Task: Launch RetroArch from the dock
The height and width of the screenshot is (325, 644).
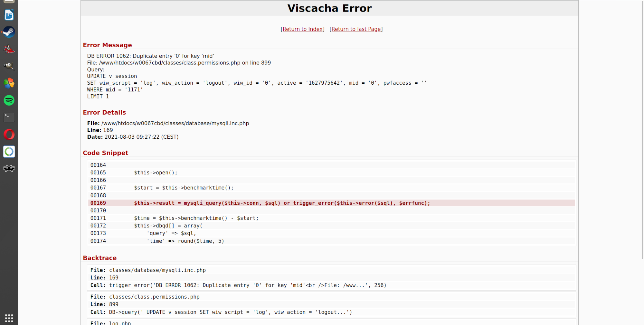Action: [9, 168]
